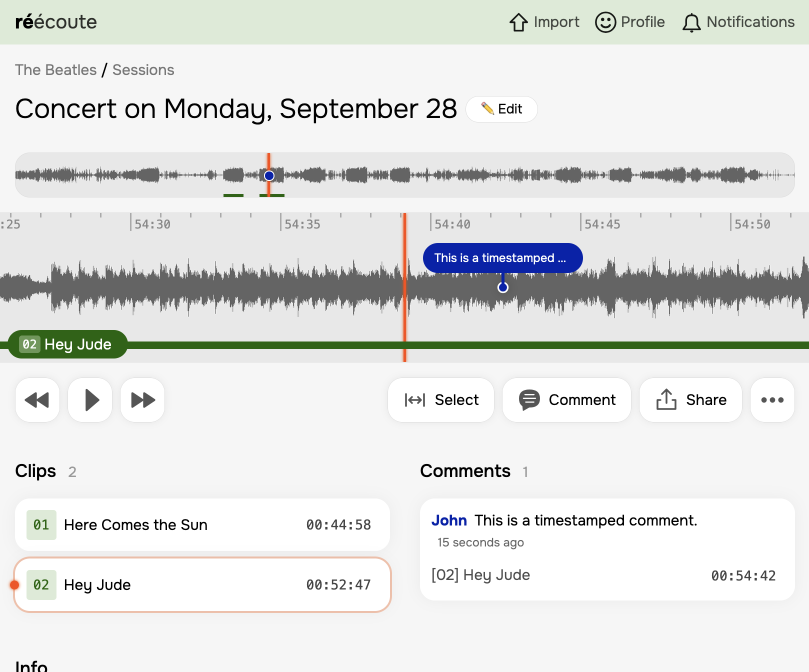Click the [02] Hey Jude comment reference
This screenshot has width=809, height=672.
480,575
